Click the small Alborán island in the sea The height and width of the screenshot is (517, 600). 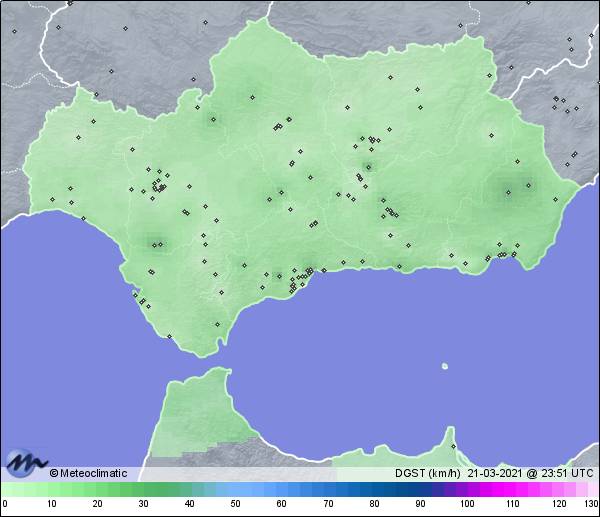point(445,366)
